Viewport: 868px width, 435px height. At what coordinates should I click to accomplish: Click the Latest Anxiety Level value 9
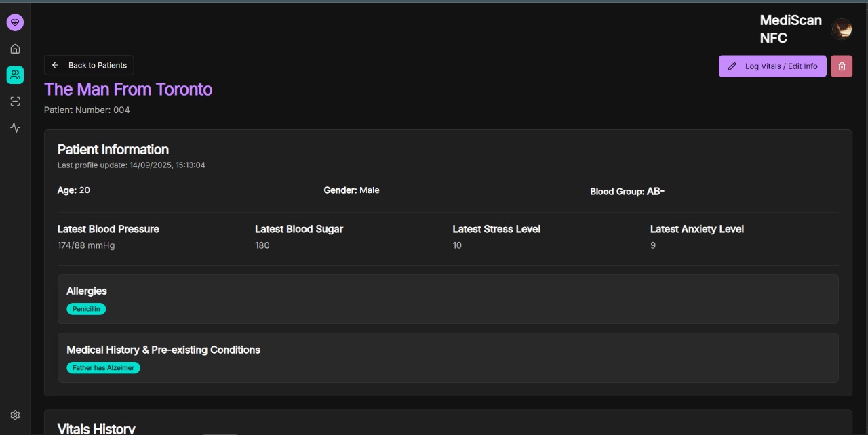click(x=653, y=245)
